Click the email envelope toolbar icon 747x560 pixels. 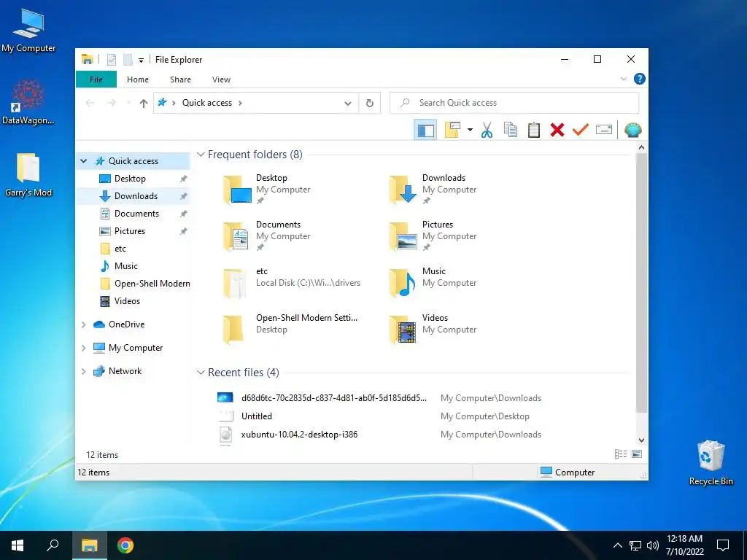click(603, 130)
